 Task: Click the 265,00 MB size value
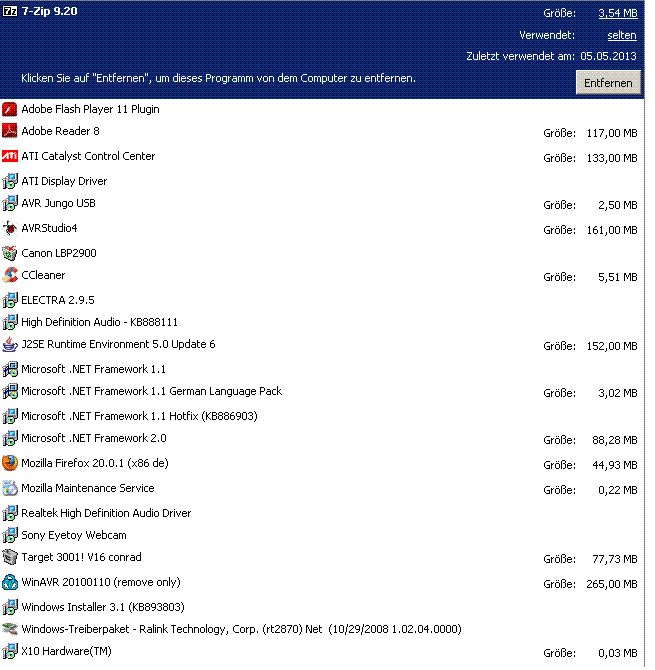click(x=612, y=584)
